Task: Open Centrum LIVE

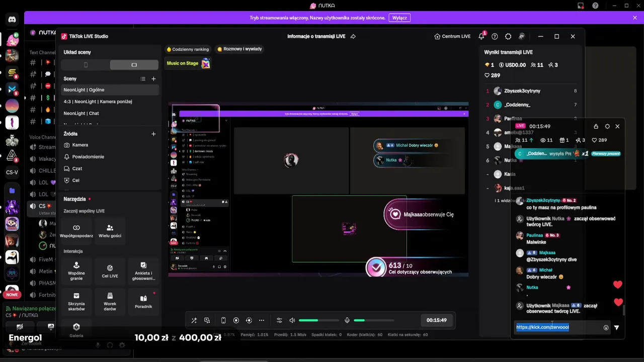Action: coord(452,36)
